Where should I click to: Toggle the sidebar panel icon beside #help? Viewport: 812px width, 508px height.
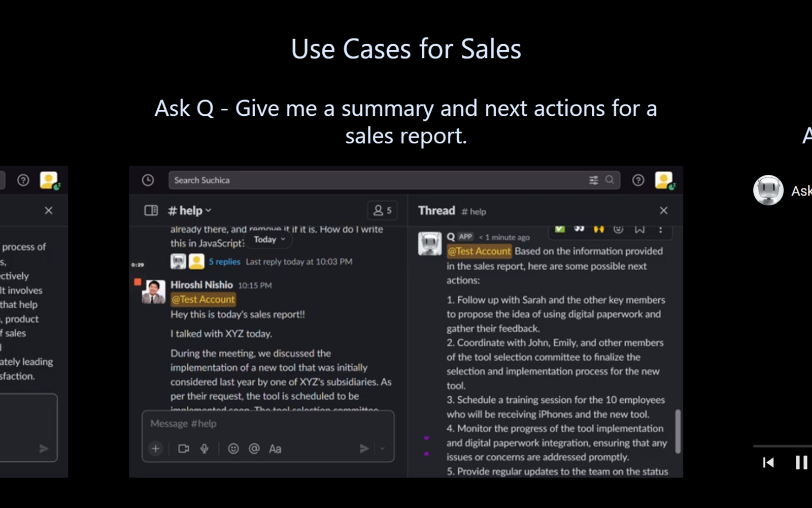[151, 210]
